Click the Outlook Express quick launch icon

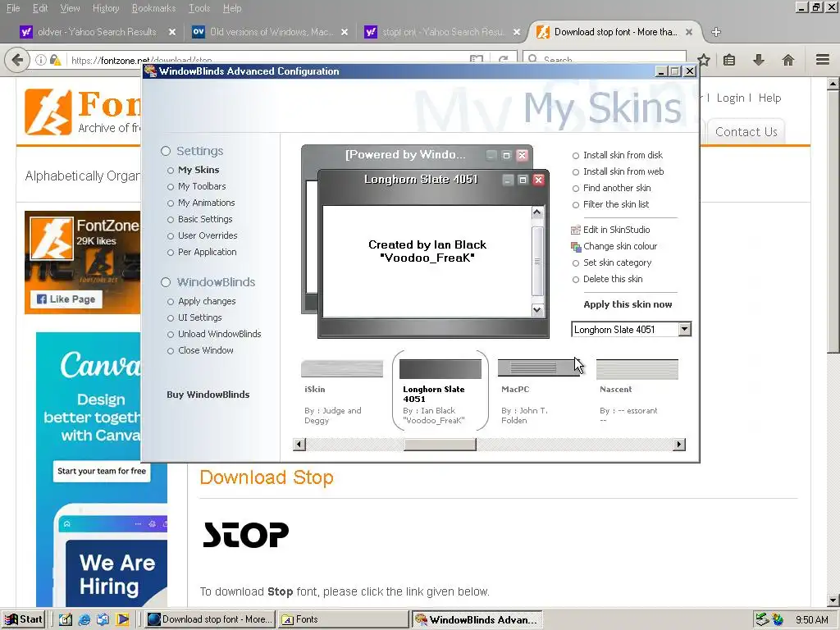(x=103, y=619)
